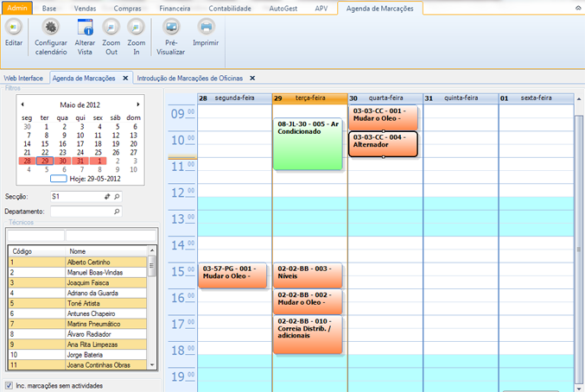Select day 15 in May calendar
Screen dimensions: 585x392
pyautogui.click(x=46, y=143)
